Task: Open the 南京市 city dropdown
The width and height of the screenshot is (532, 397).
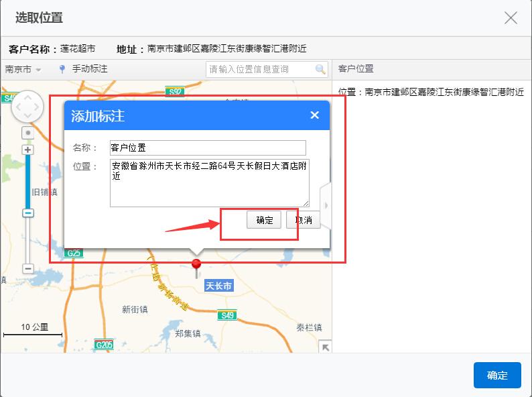Action: coord(23,69)
